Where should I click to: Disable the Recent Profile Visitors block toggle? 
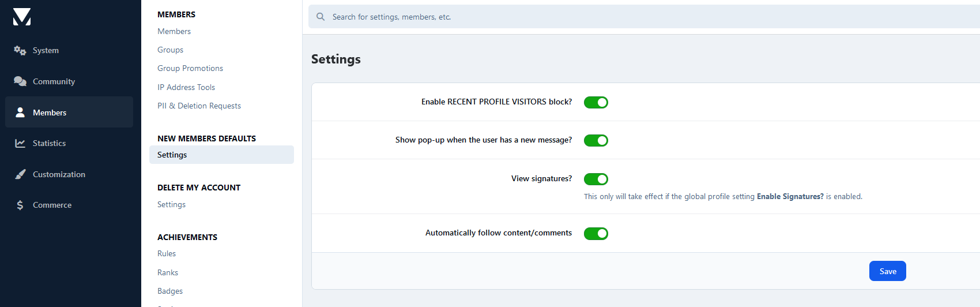pyautogui.click(x=595, y=102)
